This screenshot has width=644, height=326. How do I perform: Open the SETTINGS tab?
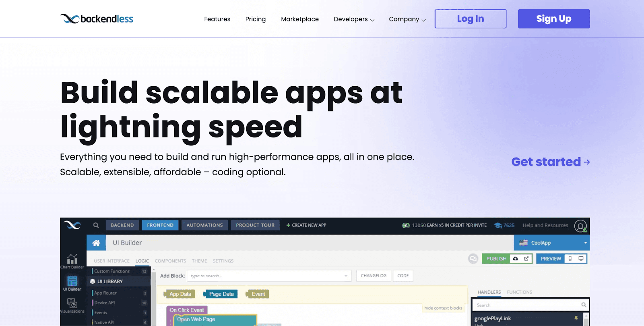coord(223,261)
